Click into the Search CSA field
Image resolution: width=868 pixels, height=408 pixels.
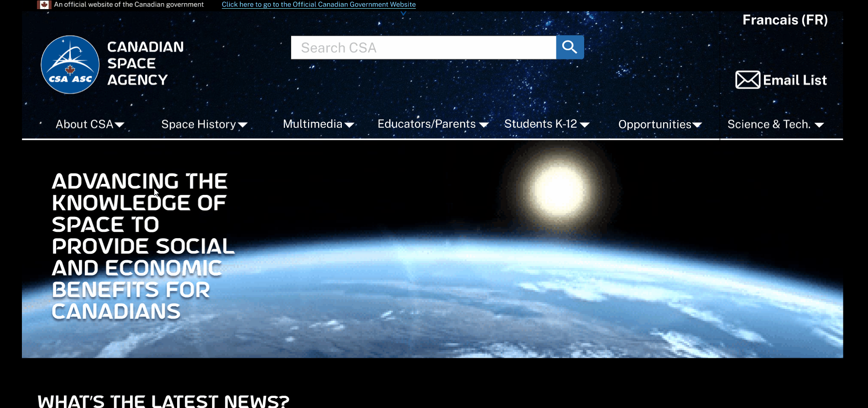point(424,47)
